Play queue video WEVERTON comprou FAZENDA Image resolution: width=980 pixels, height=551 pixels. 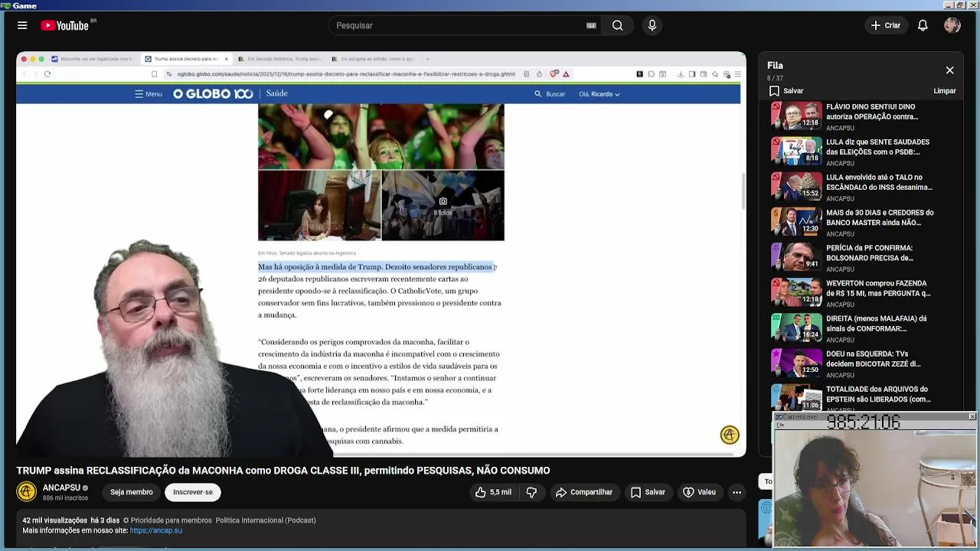[864, 292]
